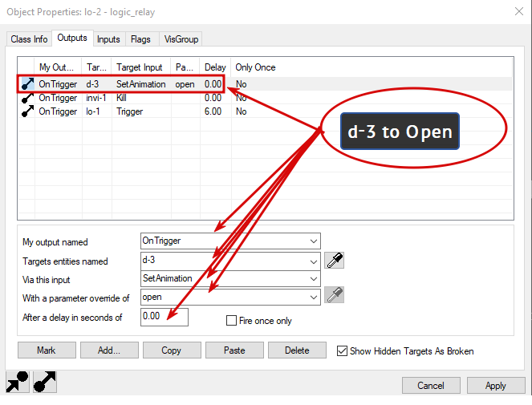Click the Add... button

click(x=109, y=350)
